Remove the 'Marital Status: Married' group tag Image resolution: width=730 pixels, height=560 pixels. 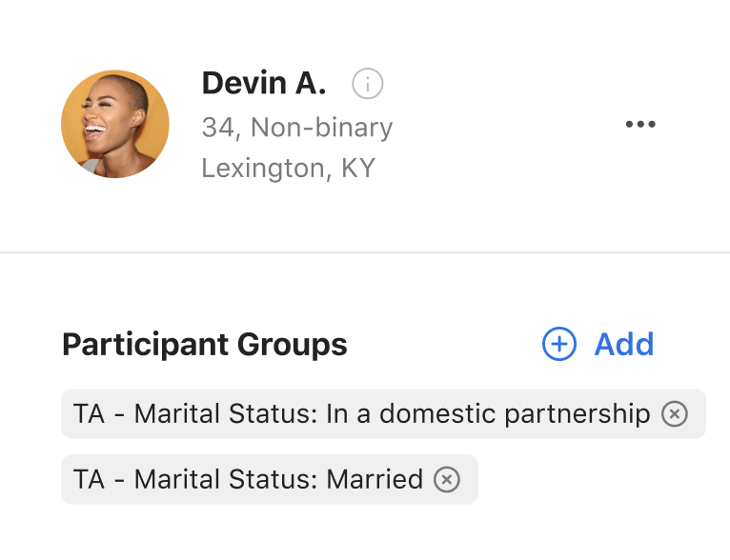446,479
